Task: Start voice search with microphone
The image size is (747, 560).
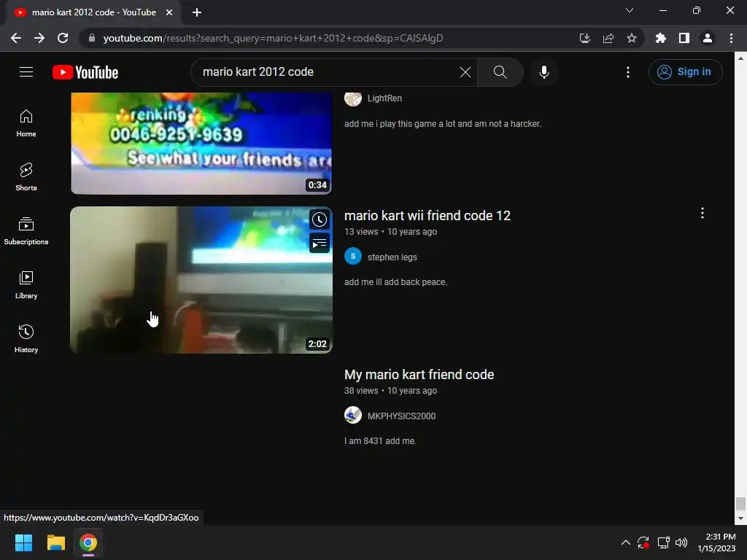Action: pos(543,72)
